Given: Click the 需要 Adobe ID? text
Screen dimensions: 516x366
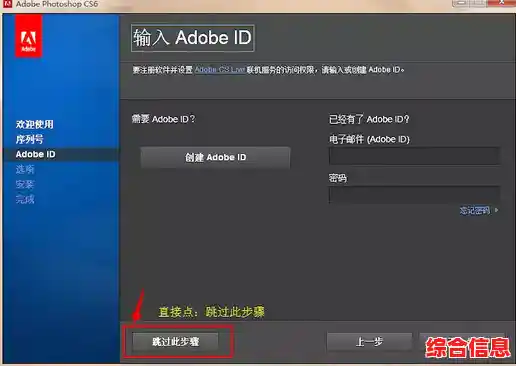Looking at the screenshot, I should [163, 119].
